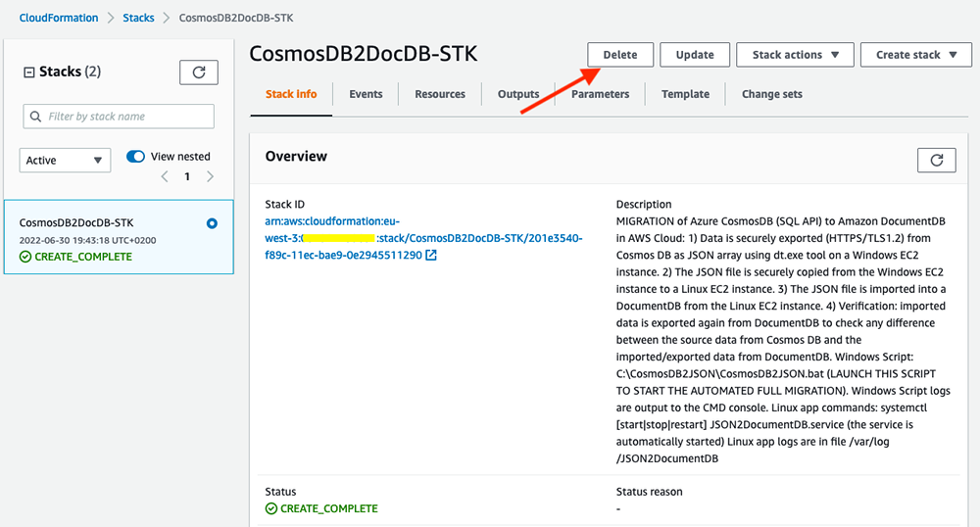Open the Resources tab
980x527 pixels.
[x=440, y=94]
